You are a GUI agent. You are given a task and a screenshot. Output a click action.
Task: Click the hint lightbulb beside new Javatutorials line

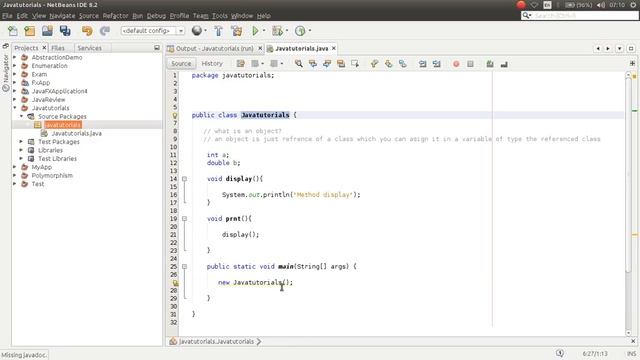pos(175,282)
